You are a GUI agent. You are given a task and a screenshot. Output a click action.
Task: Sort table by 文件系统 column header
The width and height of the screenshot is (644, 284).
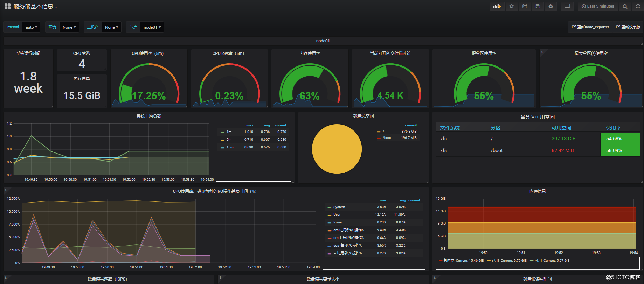pos(450,128)
